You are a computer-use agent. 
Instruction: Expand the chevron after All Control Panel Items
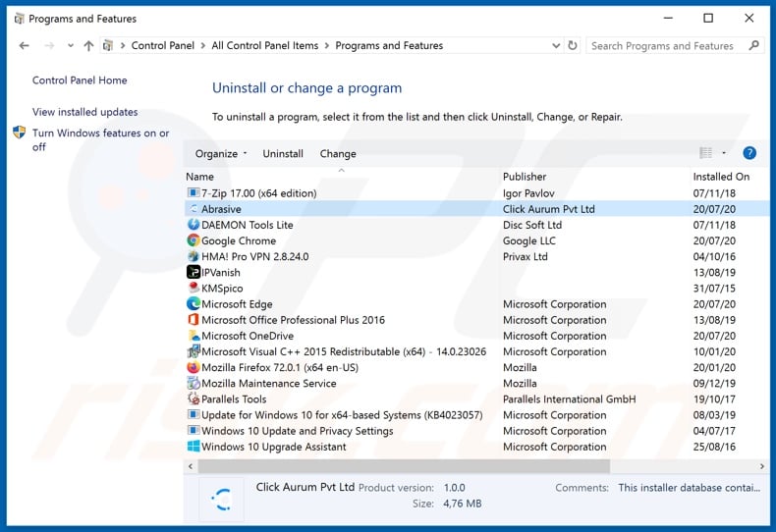pyautogui.click(x=327, y=46)
